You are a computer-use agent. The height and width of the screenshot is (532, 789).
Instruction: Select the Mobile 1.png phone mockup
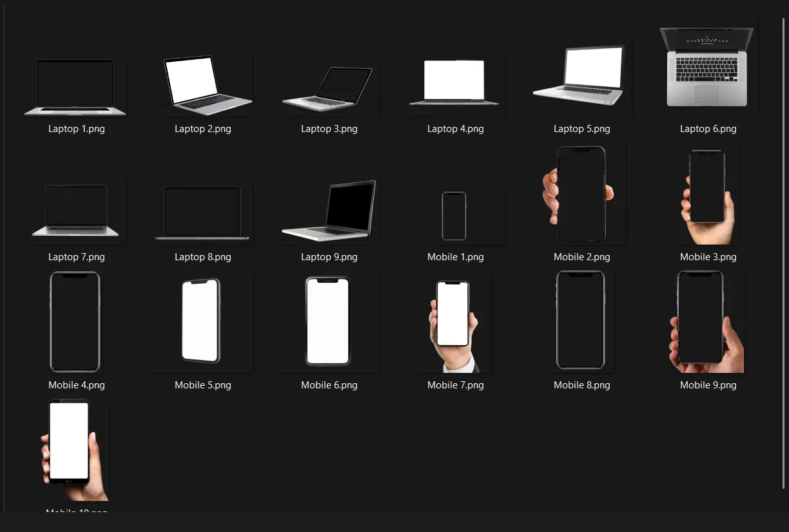pos(454,216)
